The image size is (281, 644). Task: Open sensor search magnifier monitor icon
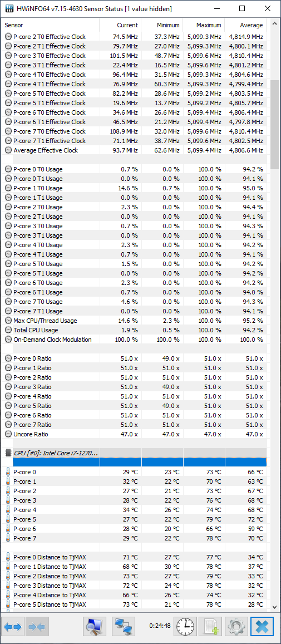coord(95,627)
